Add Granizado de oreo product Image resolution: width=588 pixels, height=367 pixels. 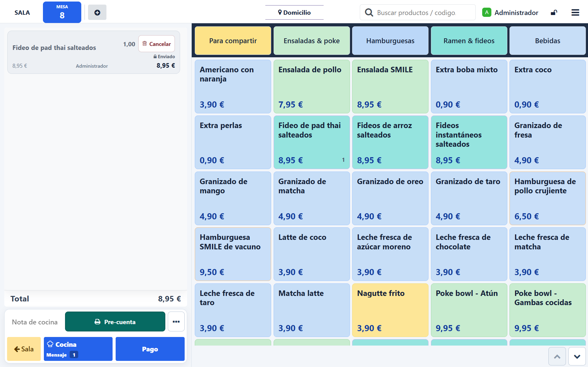point(390,199)
